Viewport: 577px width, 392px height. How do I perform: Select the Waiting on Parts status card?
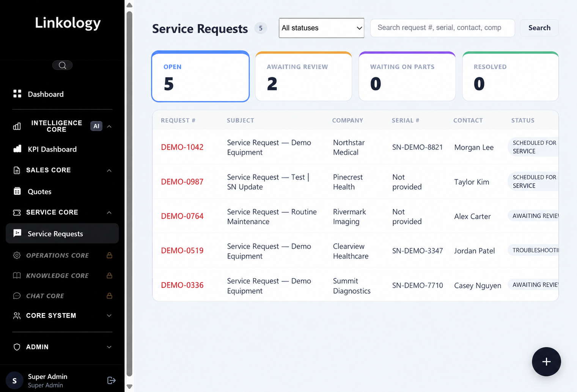pos(407,76)
